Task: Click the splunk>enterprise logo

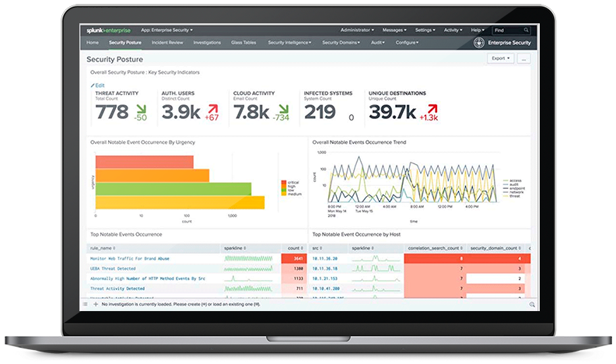Action: coord(108,30)
